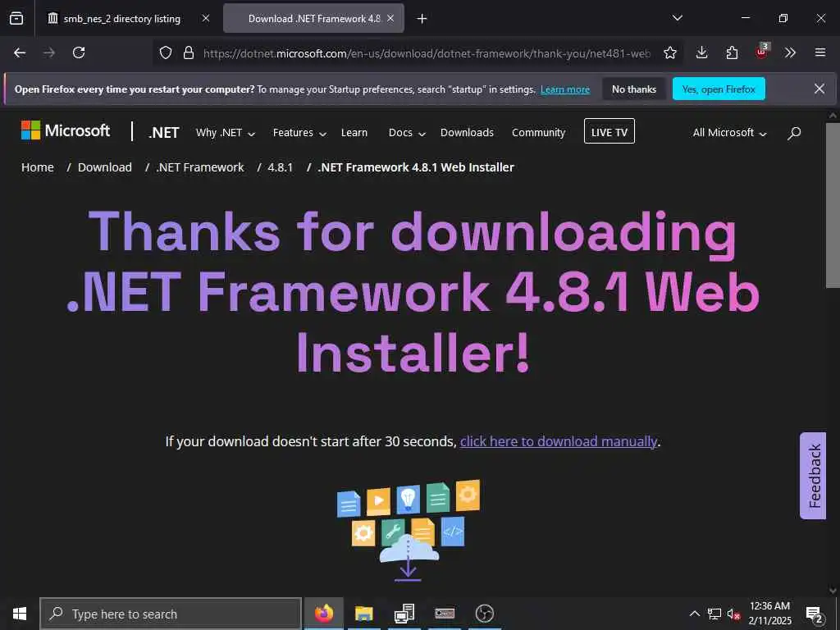
Task: Close the smb_nes_2 directory listing tab
Action: pyautogui.click(x=206, y=18)
